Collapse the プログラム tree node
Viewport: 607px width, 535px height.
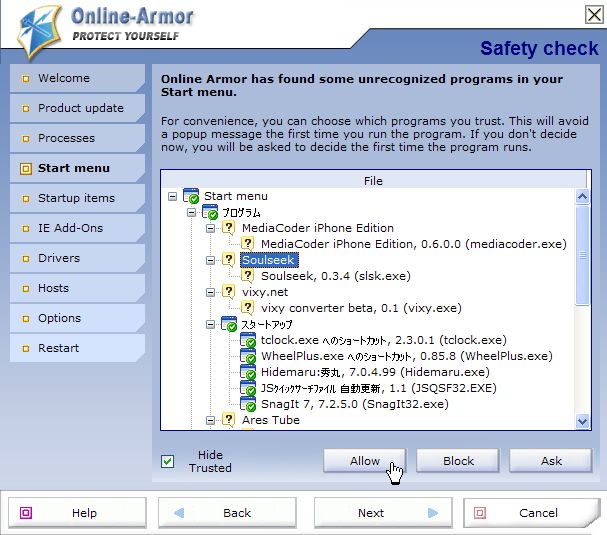(191, 213)
